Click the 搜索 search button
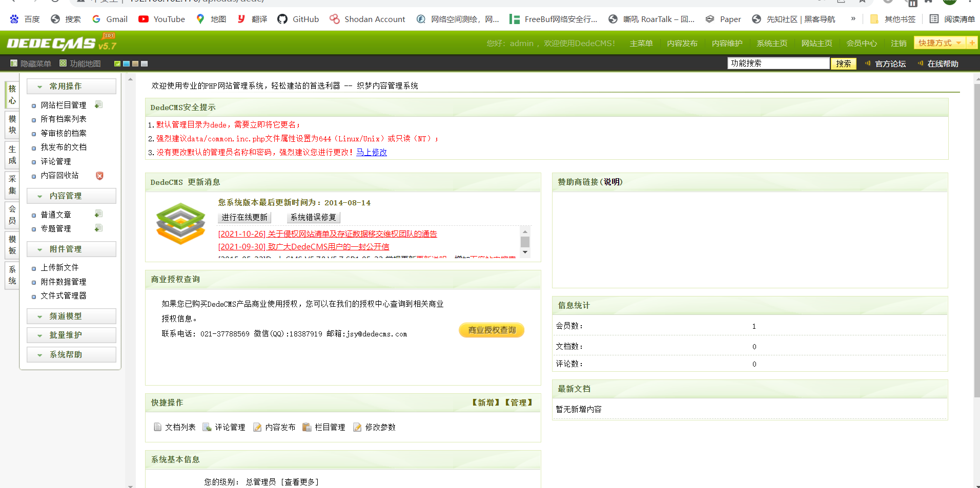Viewport: 980px width, 488px height. point(844,63)
